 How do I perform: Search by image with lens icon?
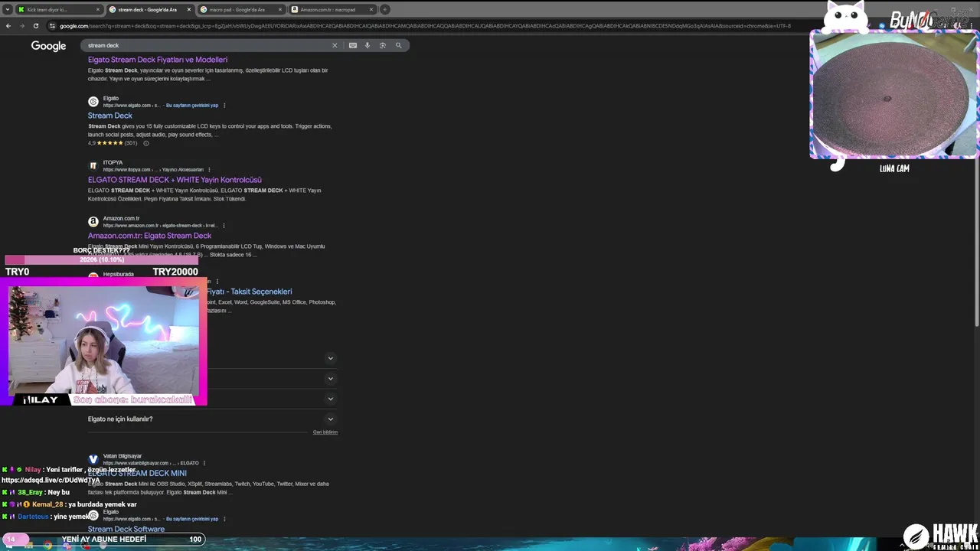tap(383, 45)
